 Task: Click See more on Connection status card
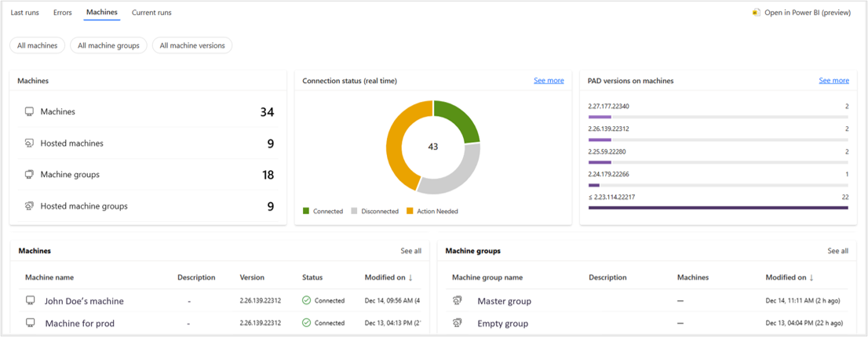549,81
